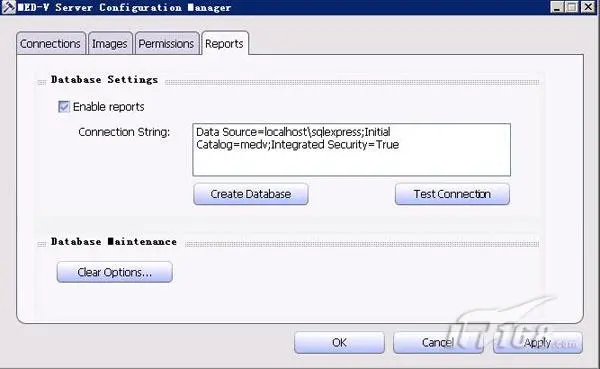
Task: Run Test Connection
Action: [452, 194]
